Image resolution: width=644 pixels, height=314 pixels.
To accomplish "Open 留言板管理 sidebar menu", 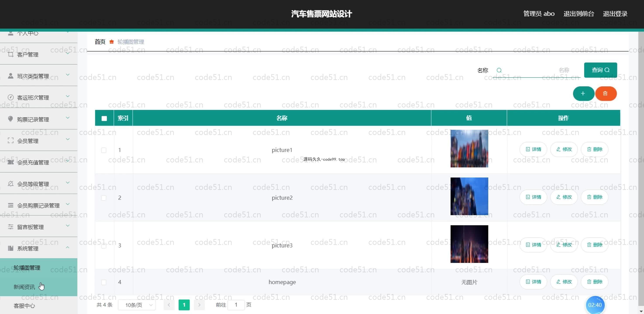I will point(38,227).
